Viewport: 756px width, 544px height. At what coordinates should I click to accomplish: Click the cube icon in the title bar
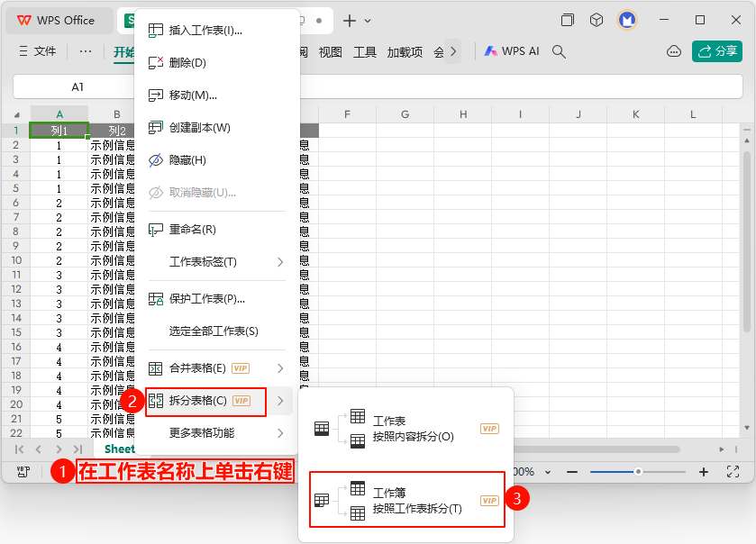[x=597, y=20]
